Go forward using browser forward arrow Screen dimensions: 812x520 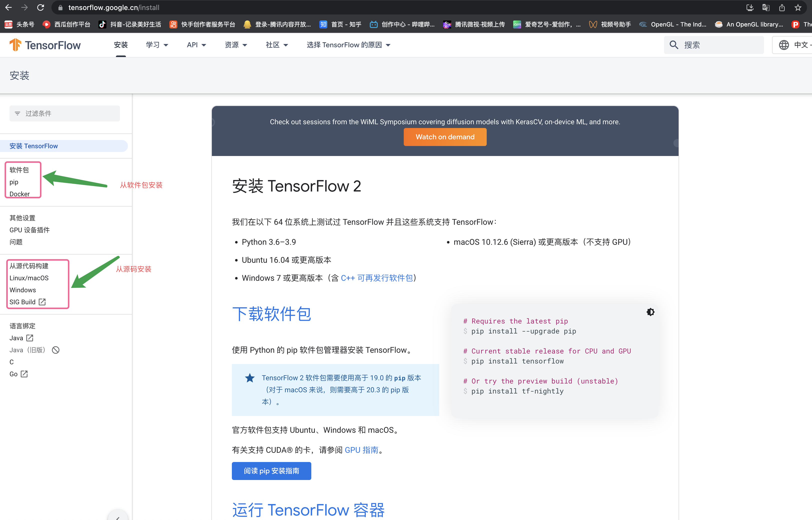coord(24,7)
